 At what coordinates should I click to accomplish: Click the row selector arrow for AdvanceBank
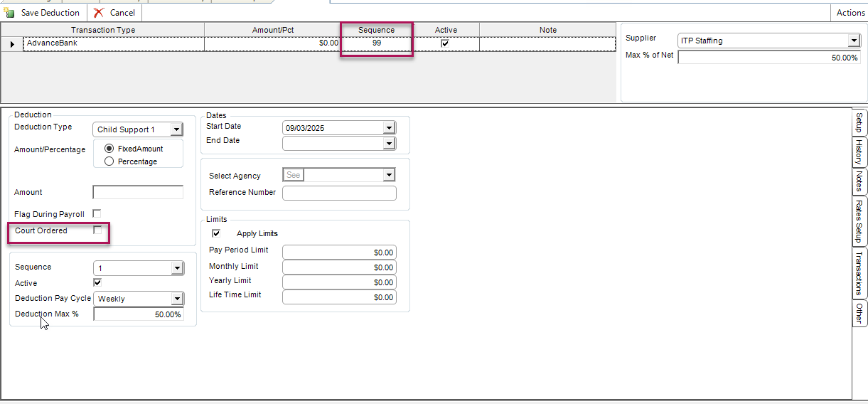pyautogui.click(x=12, y=44)
